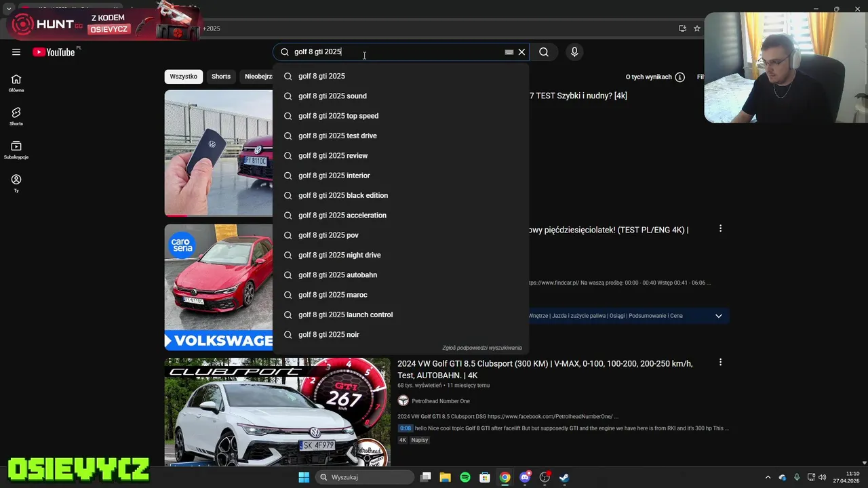Show hidden system tray icons chevron
The height and width of the screenshot is (488, 868).
pos(768,477)
